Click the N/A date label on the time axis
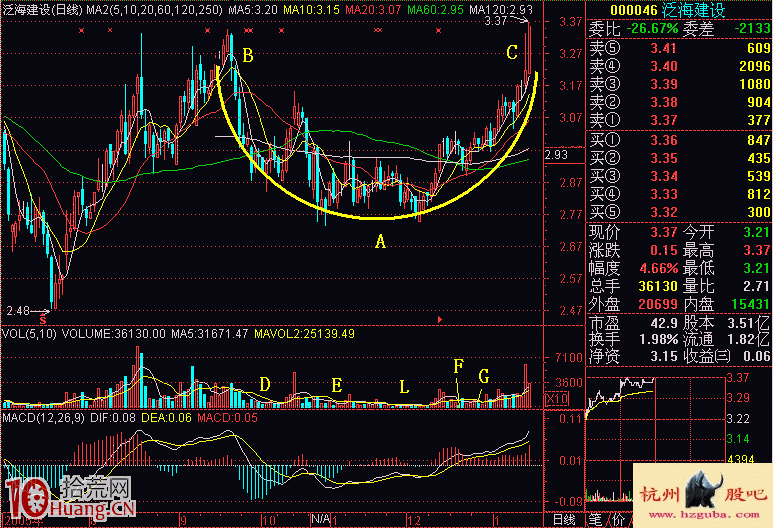Viewport: 773px width, 528px height. pyautogui.click(x=320, y=519)
